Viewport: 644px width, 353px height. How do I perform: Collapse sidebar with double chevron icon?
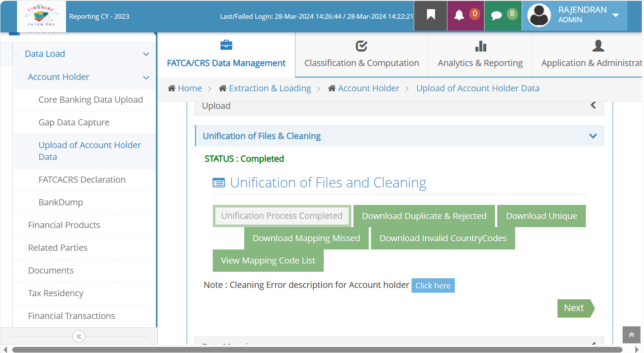79,336
